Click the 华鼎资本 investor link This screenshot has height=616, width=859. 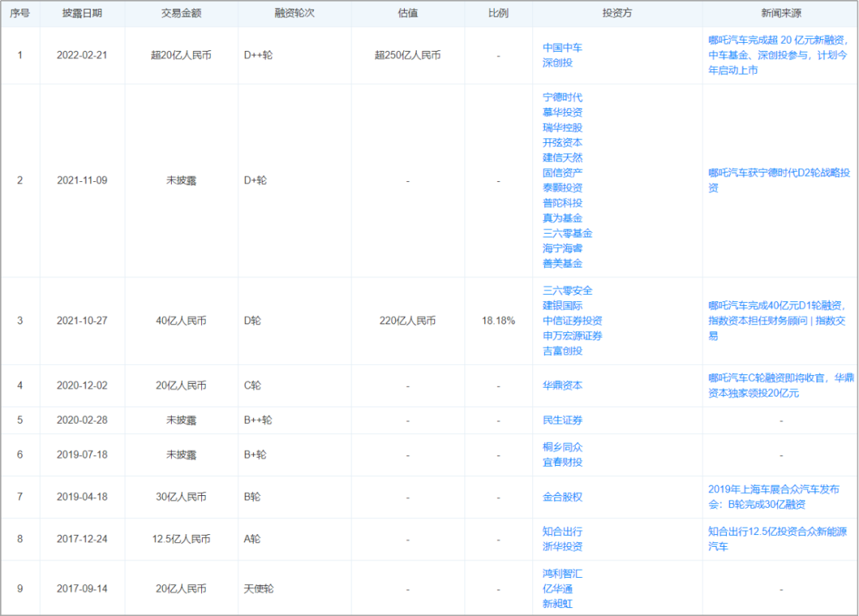(x=562, y=385)
